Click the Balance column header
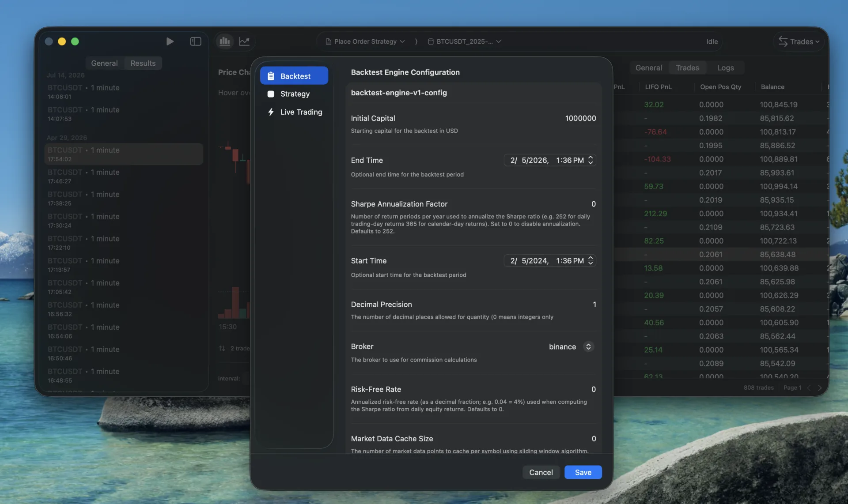Screen dimensions: 848x504 772,87
